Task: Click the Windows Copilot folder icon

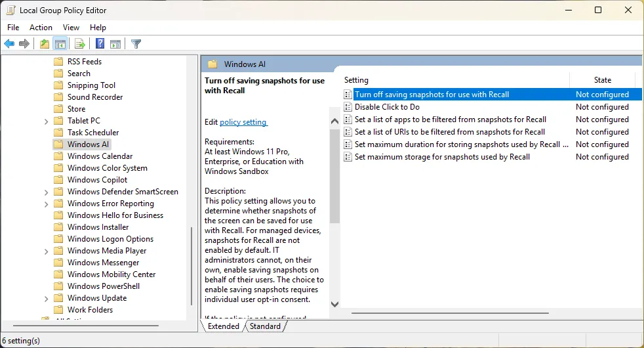Action: (x=59, y=180)
